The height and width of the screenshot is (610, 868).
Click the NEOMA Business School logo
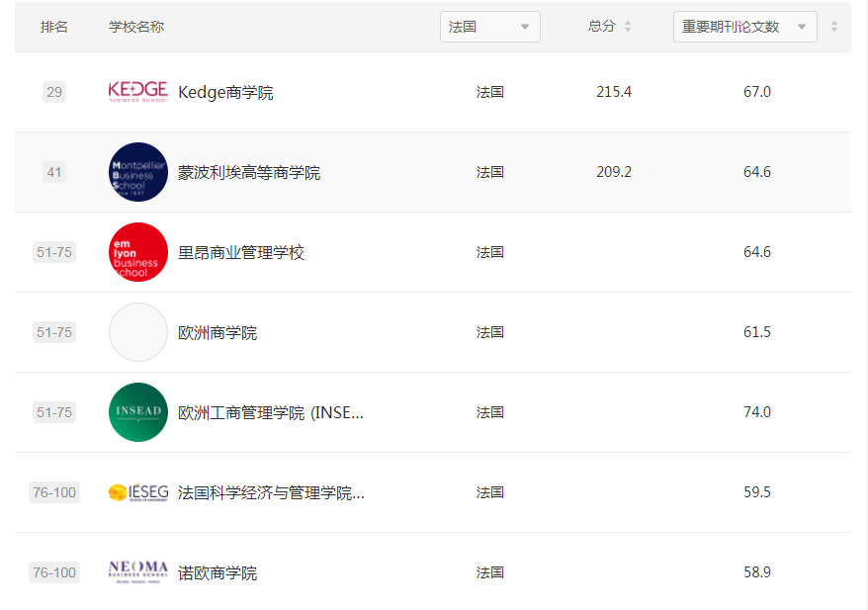point(137,572)
